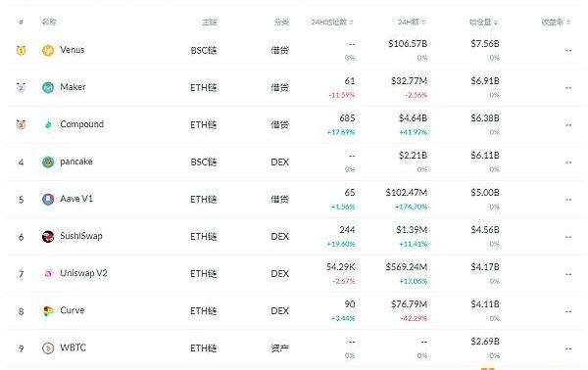Sort by 24H address count column
This screenshot has height=370, width=588.
[x=332, y=23]
